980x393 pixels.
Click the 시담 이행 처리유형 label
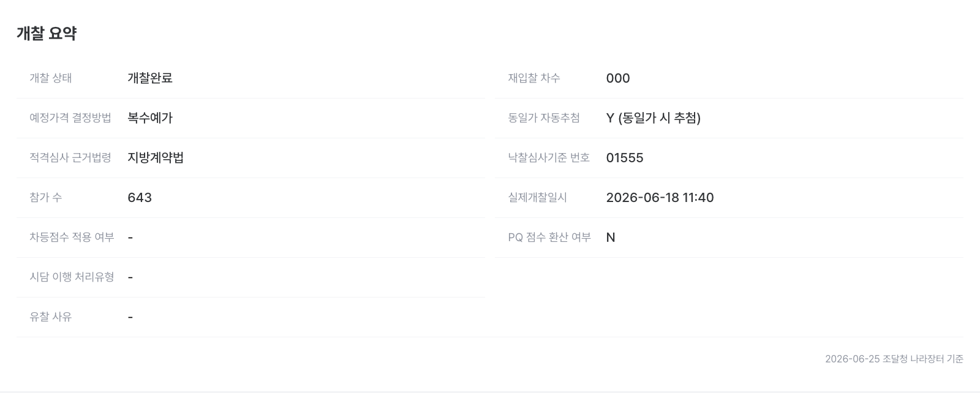point(72,277)
